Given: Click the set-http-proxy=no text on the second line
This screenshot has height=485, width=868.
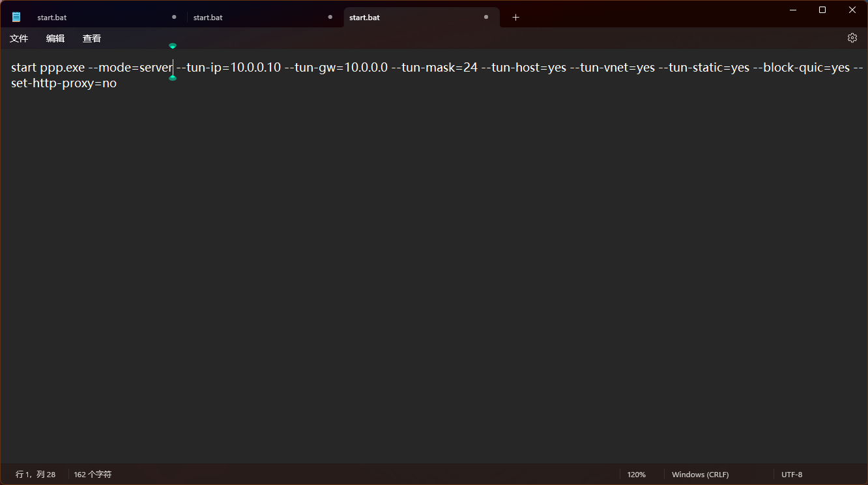Looking at the screenshot, I should click(64, 83).
